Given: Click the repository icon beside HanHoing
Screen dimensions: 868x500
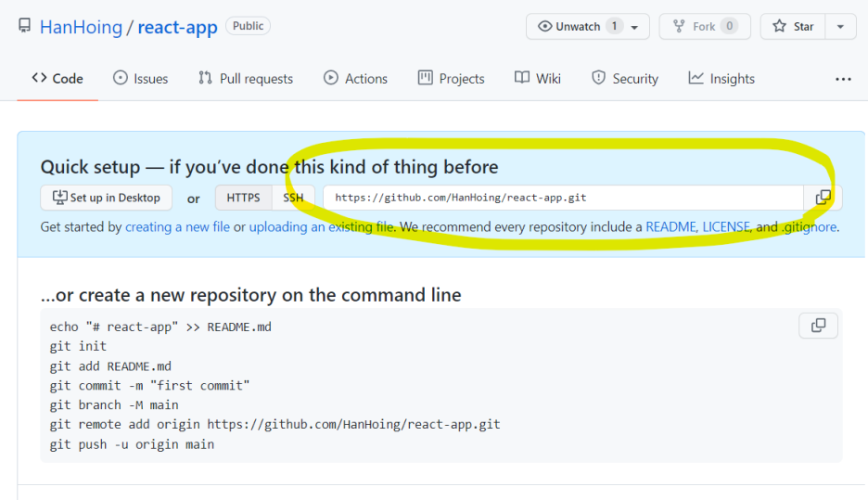Looking at the screenshot, I should pos(24,25).
